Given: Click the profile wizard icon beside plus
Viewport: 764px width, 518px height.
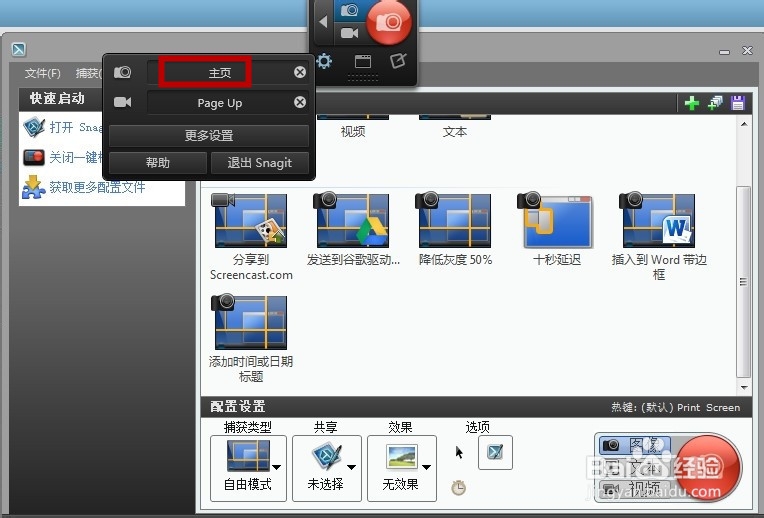Looking at the screenshot, I should [715, 103].
